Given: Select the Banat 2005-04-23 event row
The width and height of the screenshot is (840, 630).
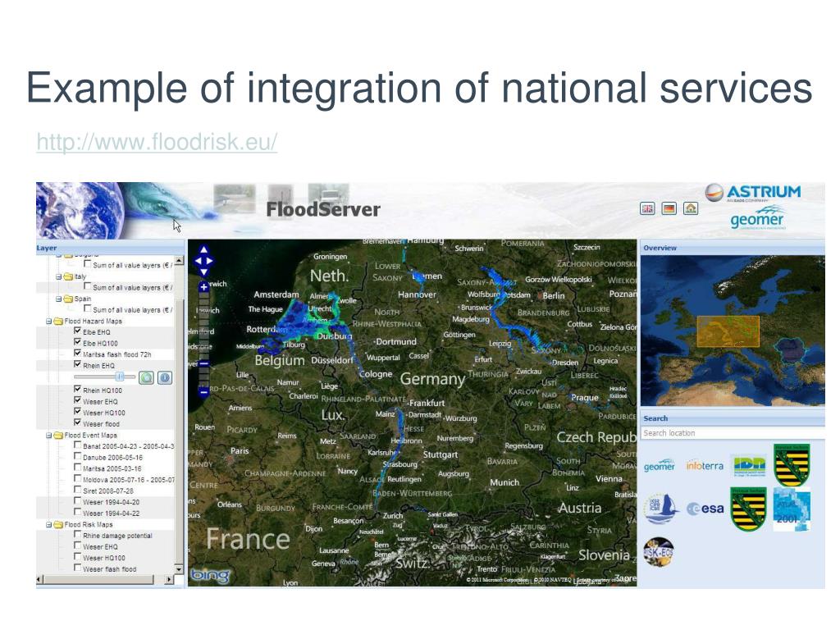Looking at the screenshot, I should point(106,445).
